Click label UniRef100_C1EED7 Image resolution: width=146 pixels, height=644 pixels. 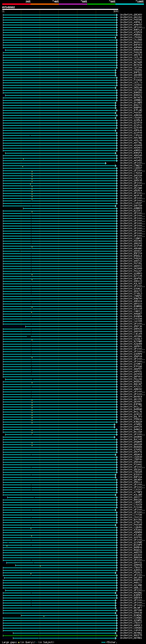point(131,168)
